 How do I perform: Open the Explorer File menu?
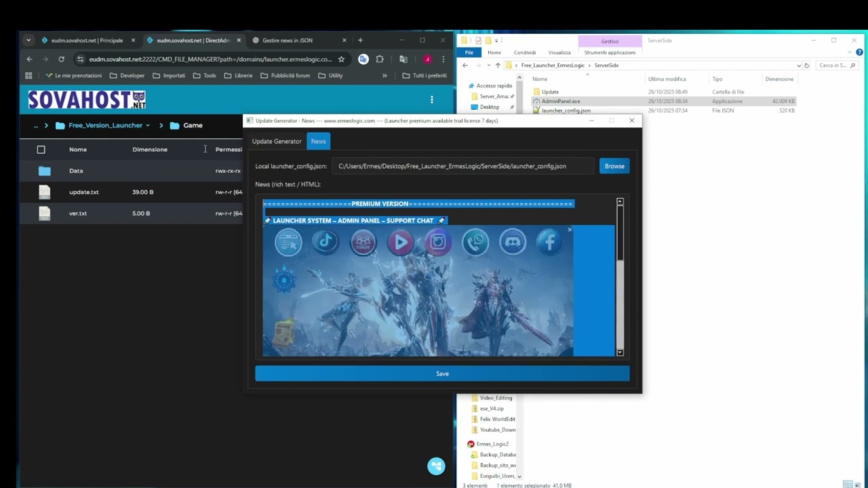[469, 52]
